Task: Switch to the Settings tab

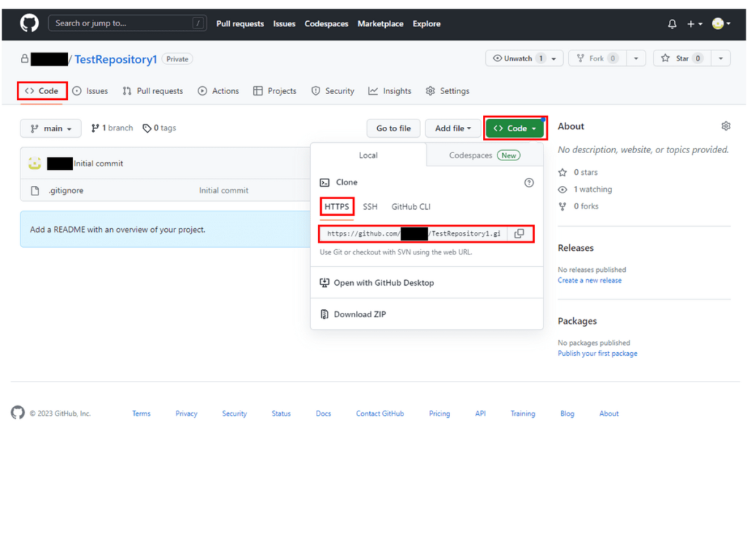Action: (447, 91)
